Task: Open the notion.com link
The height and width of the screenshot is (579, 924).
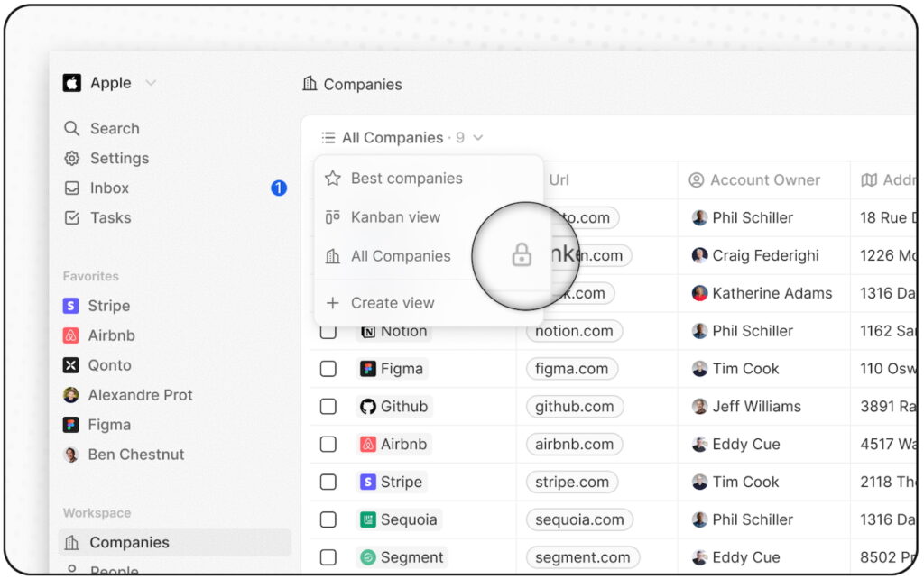Action: pyautogui.click(x=574, y=331)
